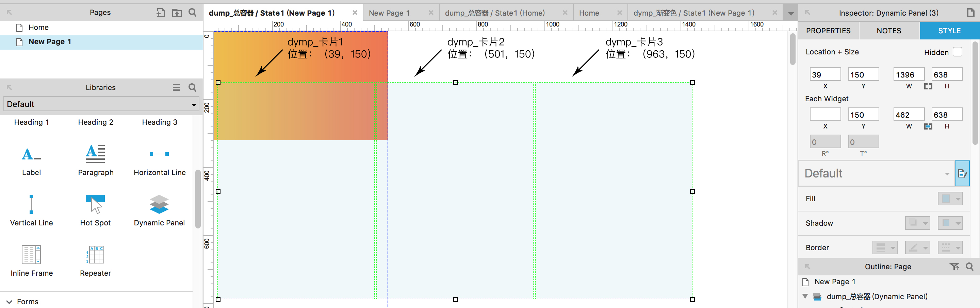Select Heading 2 widget label

click(96, 122)
